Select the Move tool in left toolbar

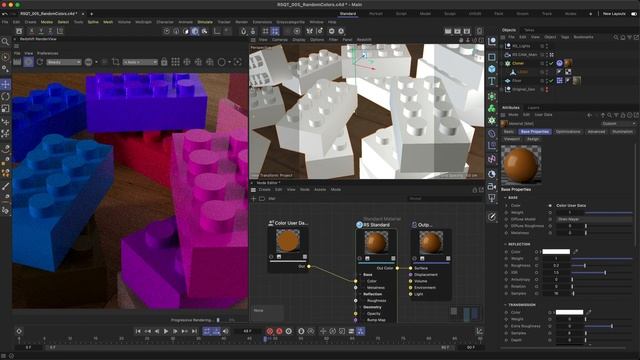pos(5,84)
